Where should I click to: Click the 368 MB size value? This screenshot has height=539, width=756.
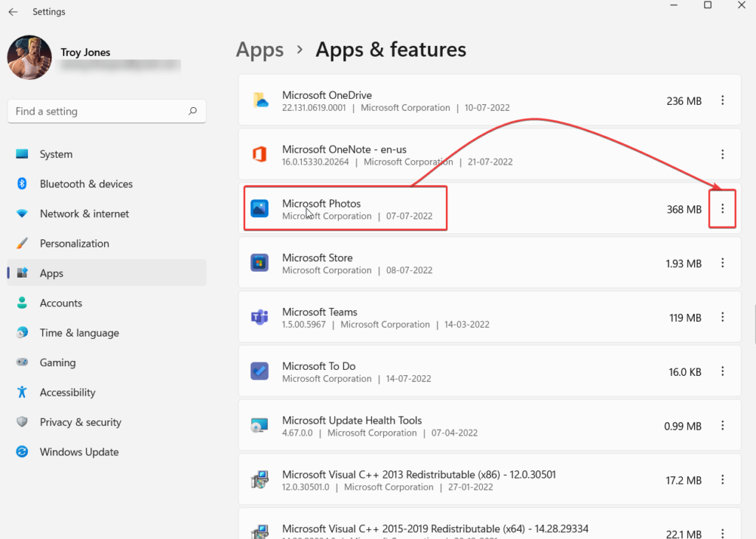684,210
